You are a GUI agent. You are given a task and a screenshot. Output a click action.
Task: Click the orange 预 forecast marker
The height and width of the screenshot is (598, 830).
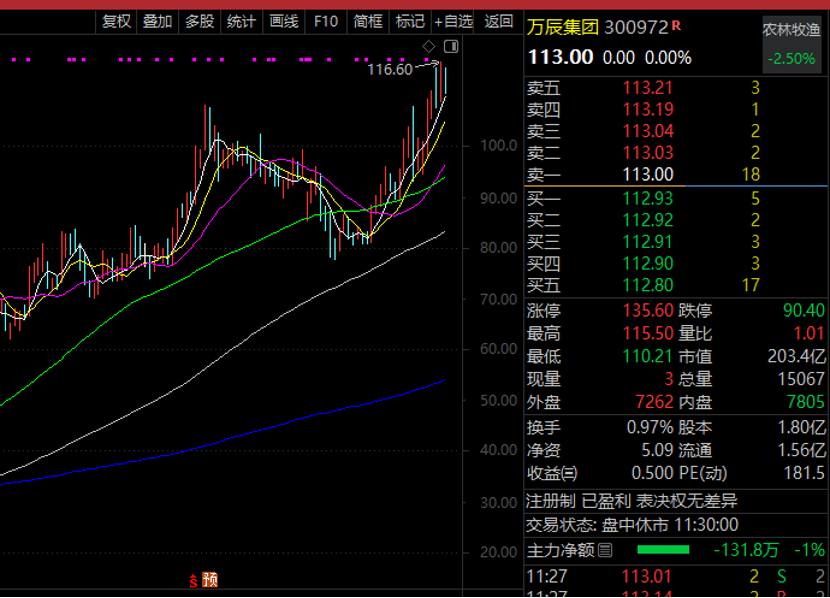210,579
